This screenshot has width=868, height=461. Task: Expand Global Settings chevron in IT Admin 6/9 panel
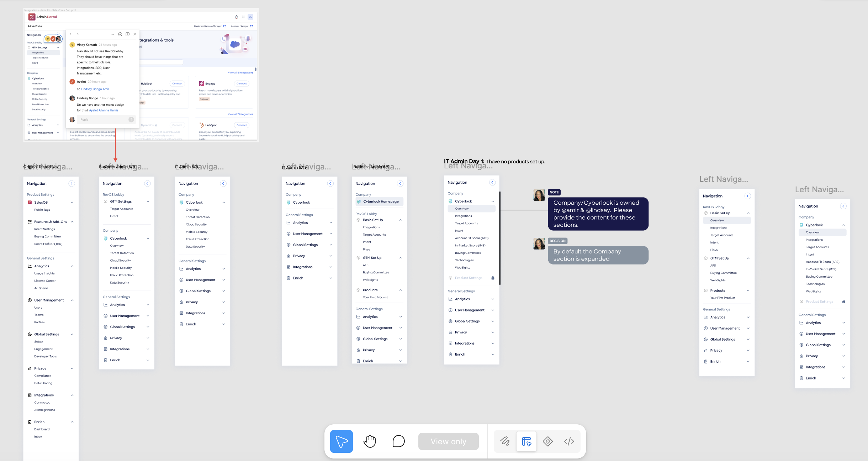[224, 291]
